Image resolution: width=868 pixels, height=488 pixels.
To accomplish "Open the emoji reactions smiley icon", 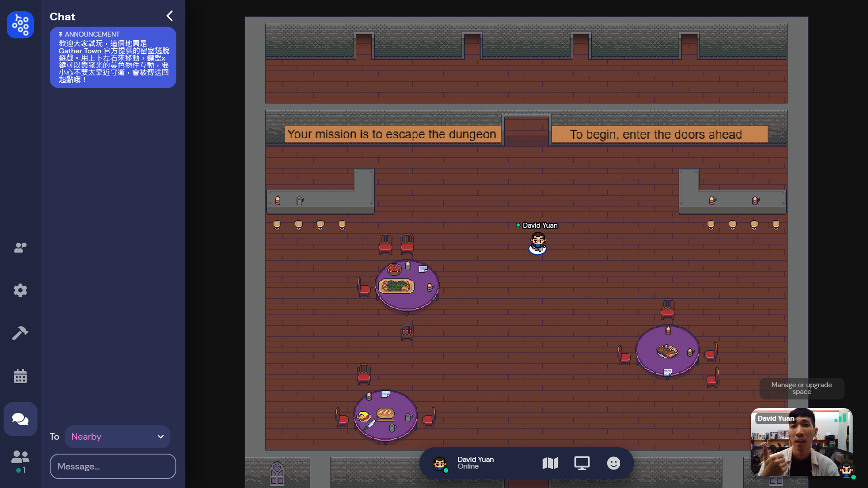I will coord(613,463).
